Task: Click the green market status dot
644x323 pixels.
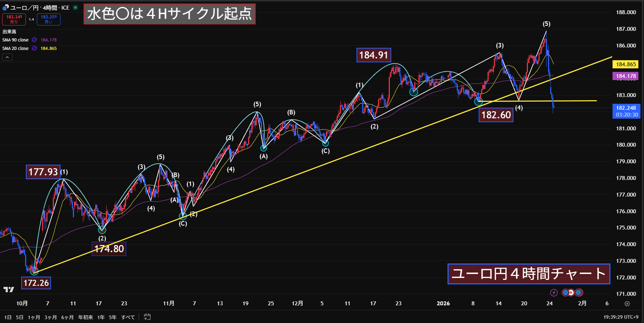Action: pyautogui.click(x=75, y=7)
